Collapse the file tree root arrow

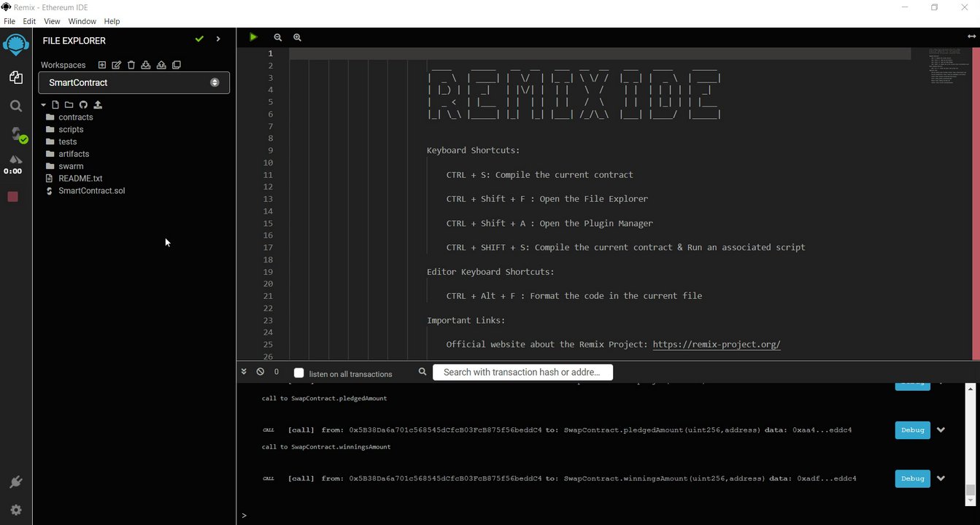[x=44, y=105]
